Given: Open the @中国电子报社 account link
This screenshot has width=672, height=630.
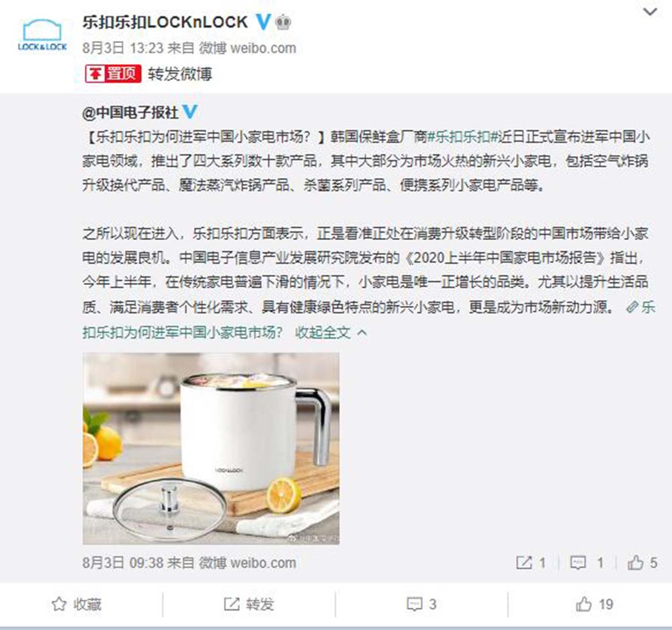Looking at the screenshot, I should [130, 112].
